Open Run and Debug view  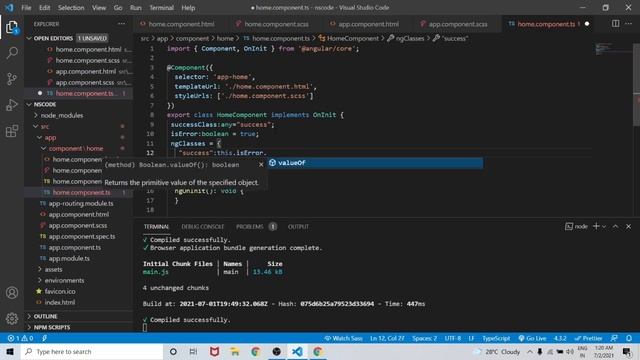point(12,105)
